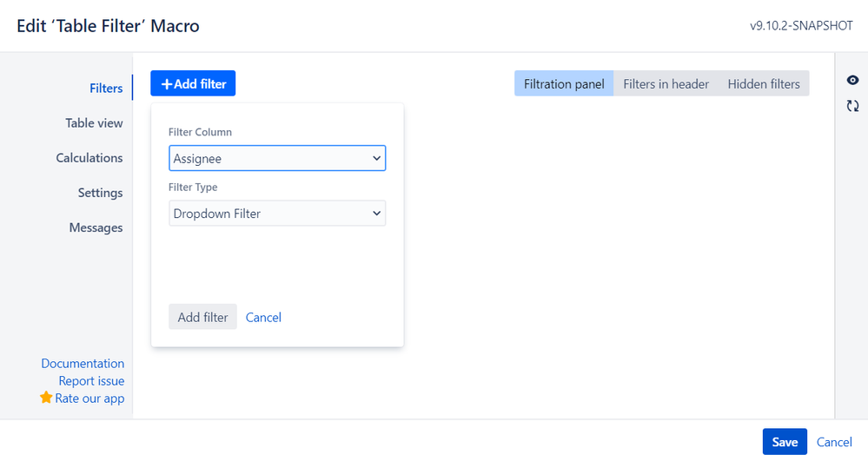
Task: Open the Filters tab
Action: click(106, 89)
